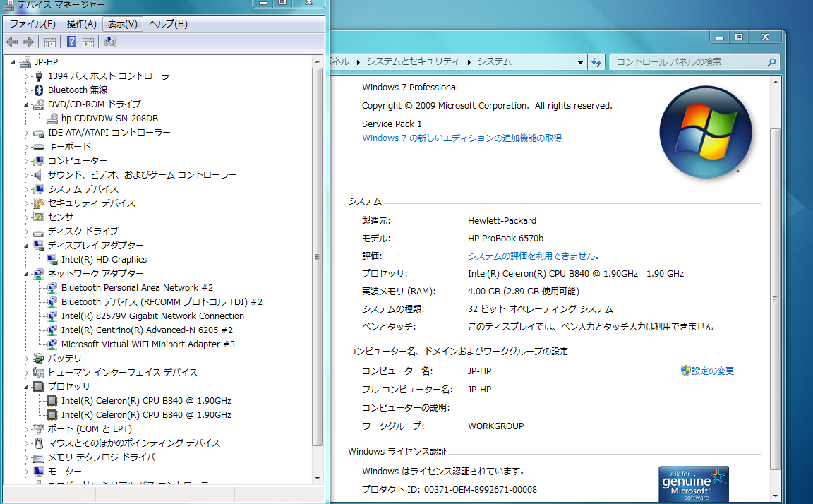Click the blue Help icon in Device Manager toolbar

pos(71,42)
